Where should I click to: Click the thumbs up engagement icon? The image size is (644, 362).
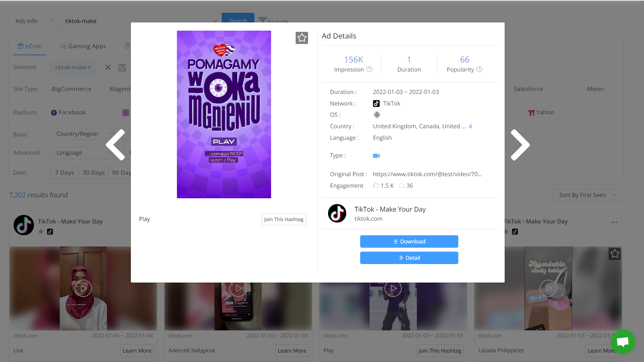point(376,186)
